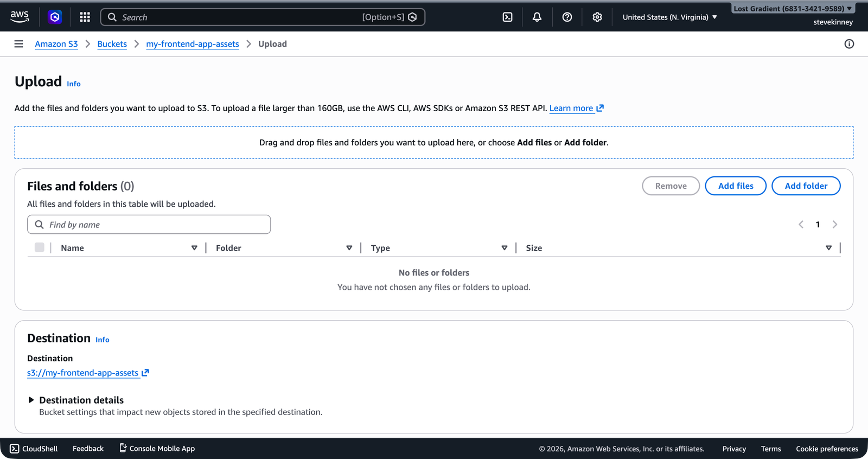Image resolution: width=868 pixels, height=459 pixels.
Task: Open CloudShell in the footer
Action: pos(34,449)
